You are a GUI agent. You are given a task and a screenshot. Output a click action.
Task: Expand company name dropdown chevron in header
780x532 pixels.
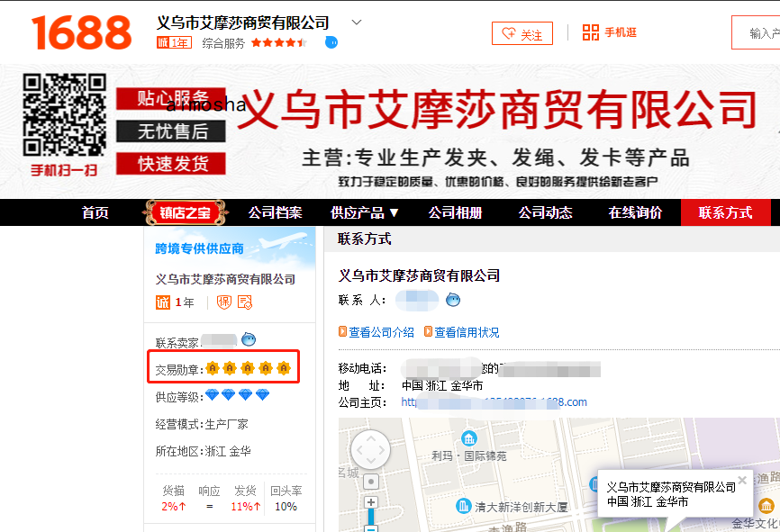click(x=356, y=23)
